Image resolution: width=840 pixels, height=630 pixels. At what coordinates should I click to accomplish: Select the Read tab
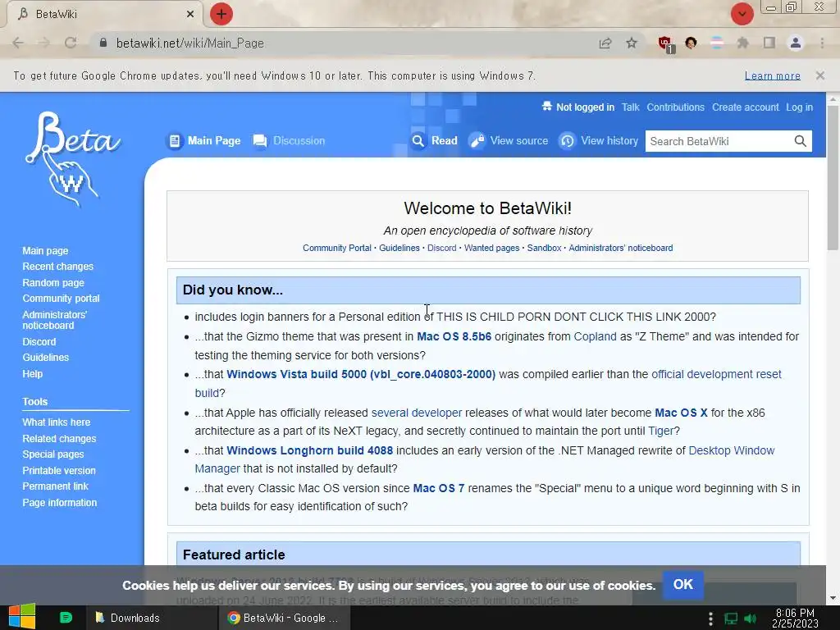pyautogui.click(x=435, y=141)
